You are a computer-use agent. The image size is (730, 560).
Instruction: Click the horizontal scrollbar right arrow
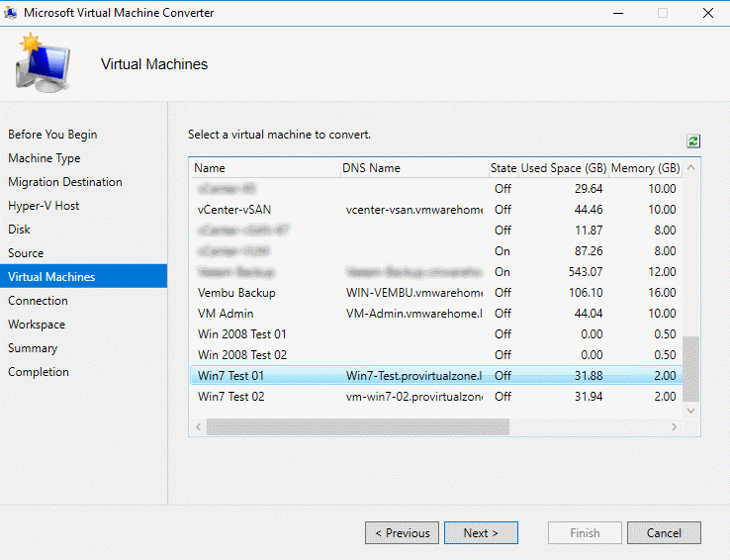[674, 426]
